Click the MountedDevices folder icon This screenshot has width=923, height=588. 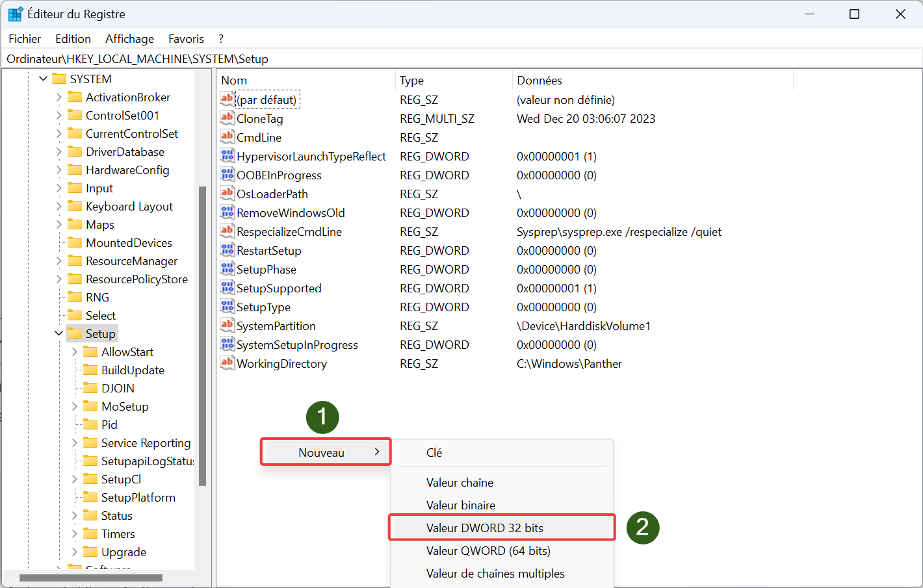[x=75, y=242]
